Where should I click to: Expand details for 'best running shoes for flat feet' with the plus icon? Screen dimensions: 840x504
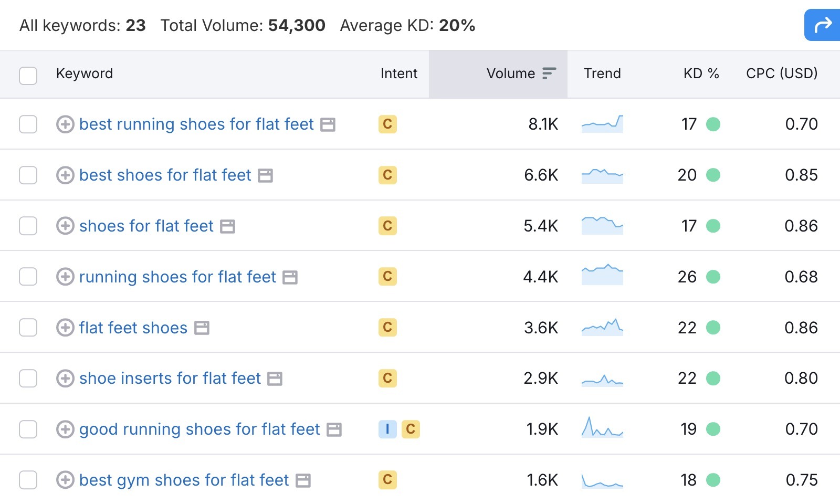65,124
